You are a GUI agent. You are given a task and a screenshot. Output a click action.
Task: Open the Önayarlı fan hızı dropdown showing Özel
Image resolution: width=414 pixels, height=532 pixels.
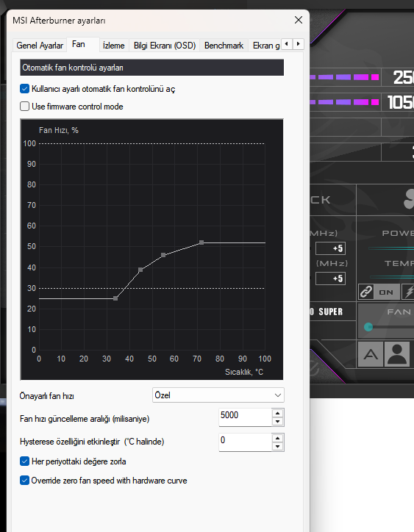coord(218,395)
